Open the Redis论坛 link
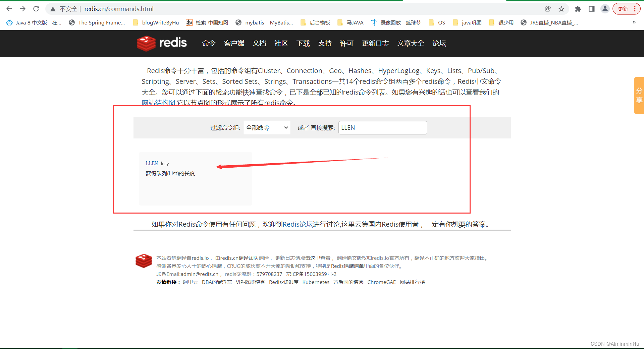Image resolution: width=644 pixels, height=349 pixels. (298, 224)
